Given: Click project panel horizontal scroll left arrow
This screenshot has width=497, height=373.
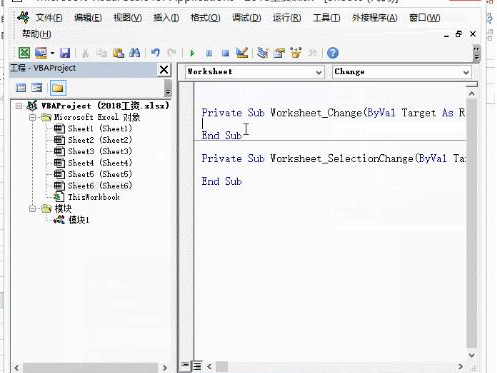Looking at the screenshot, I should click(x=17, y=368).
